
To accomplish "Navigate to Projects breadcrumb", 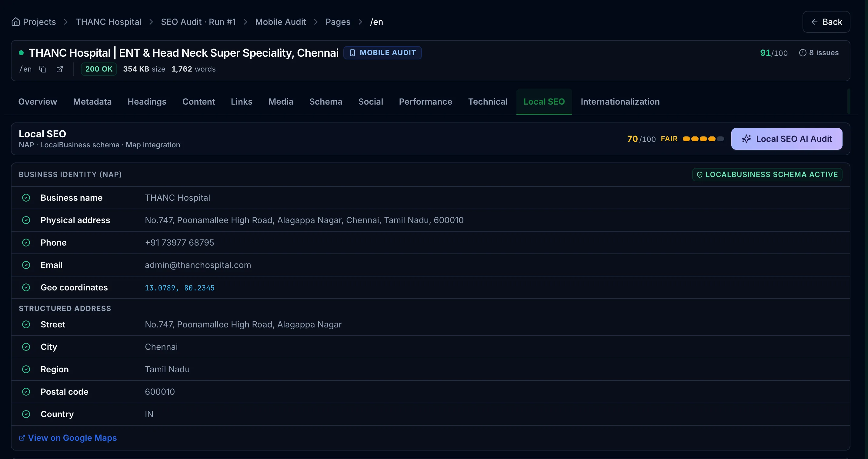I will tap(34, 22).
